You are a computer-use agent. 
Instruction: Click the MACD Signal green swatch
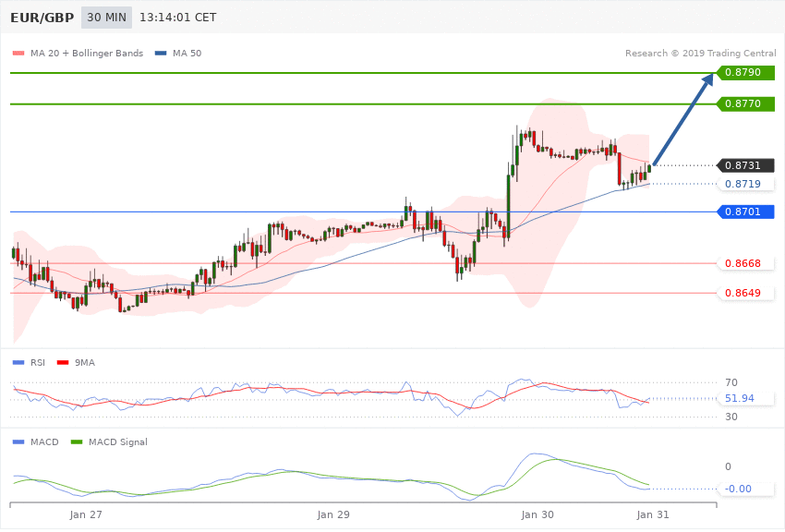coord(77,441)
